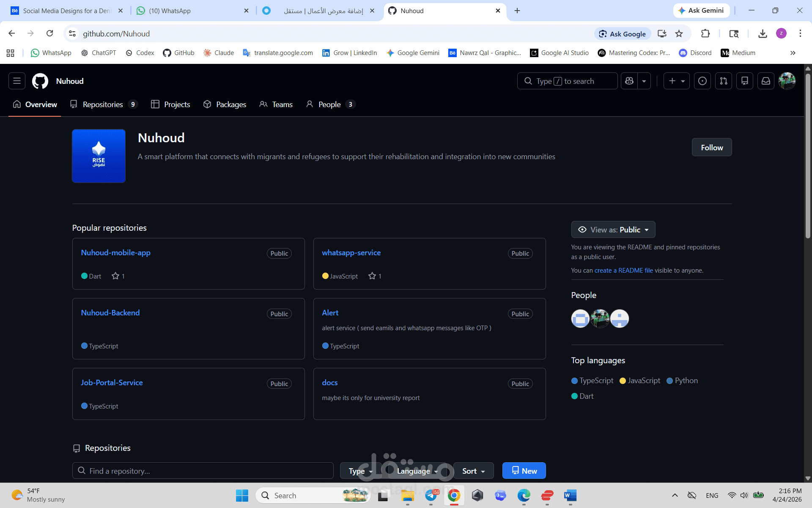
Task: Open the Packages tab
Action: [x=225, y=105]
